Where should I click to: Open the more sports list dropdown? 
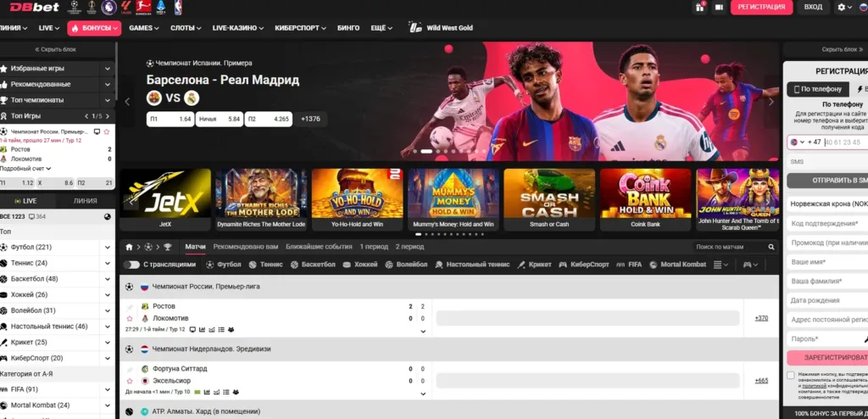coord(721,265)
